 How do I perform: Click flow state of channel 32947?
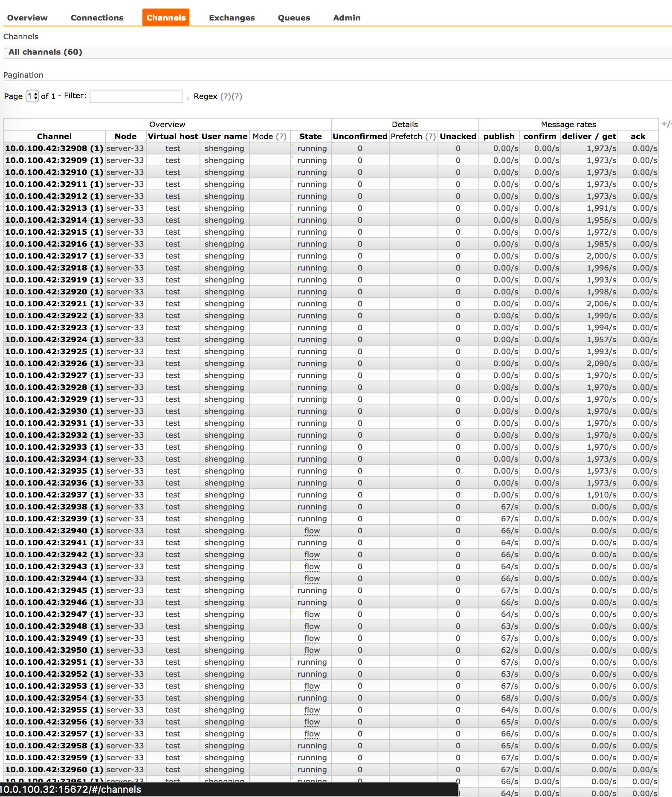tap(312, 614)
